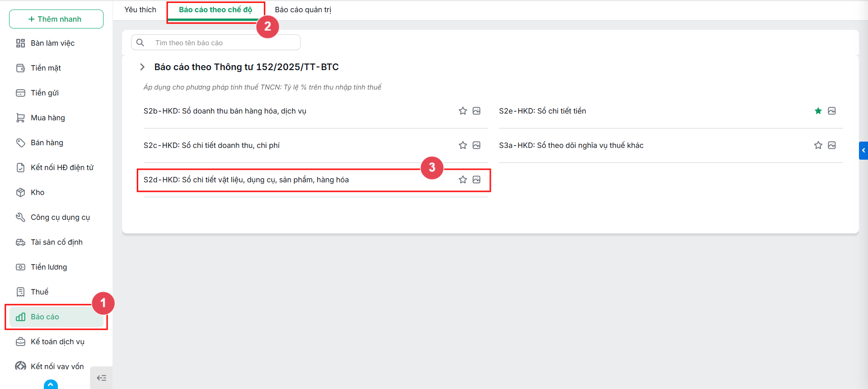Toggle favorite star for S2d-HKD report
868x389 pixels.
pyautogui.click(x=462, y=180)
